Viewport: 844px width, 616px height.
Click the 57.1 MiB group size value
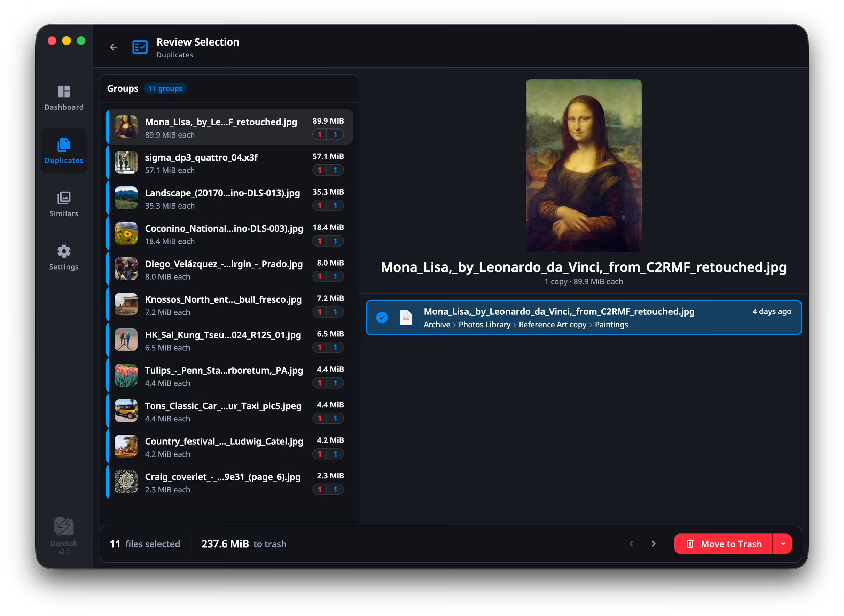click(328, 156)
